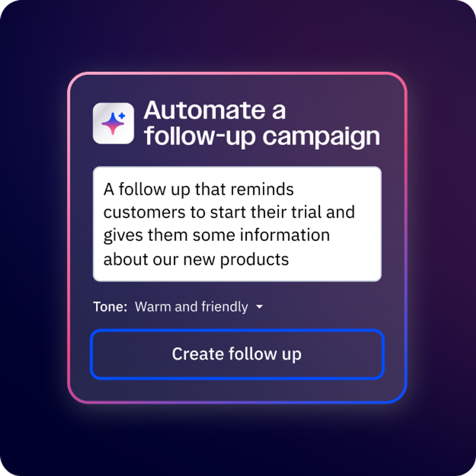
Task: Click the word 'information' in the prompt
Action: tap(285, 235)
